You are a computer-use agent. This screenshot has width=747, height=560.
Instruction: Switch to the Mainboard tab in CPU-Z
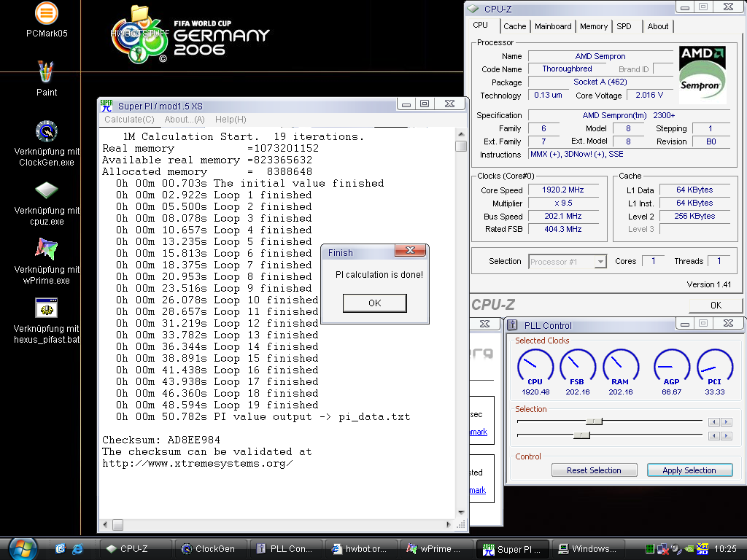553,26
